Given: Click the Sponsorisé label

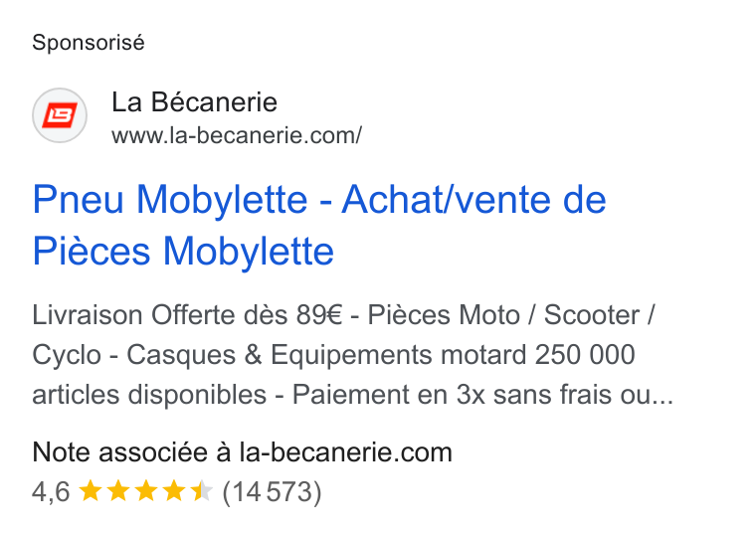Looking at the screenshot, I should coord(89,43).
